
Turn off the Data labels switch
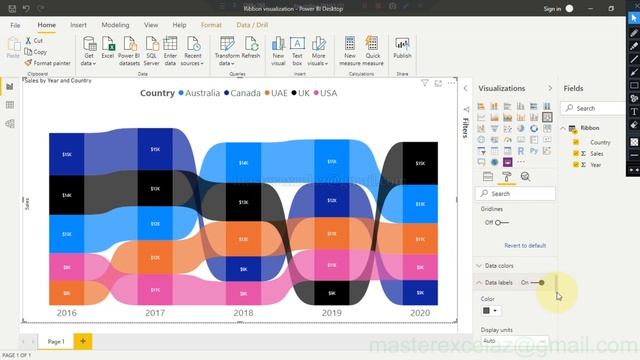tap(538, 282)
